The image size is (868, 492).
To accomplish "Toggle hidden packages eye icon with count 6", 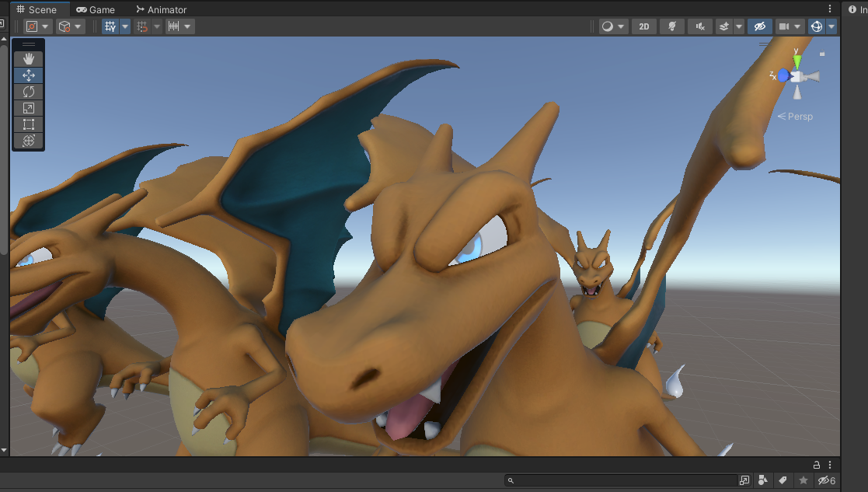I will click(827, 480).
